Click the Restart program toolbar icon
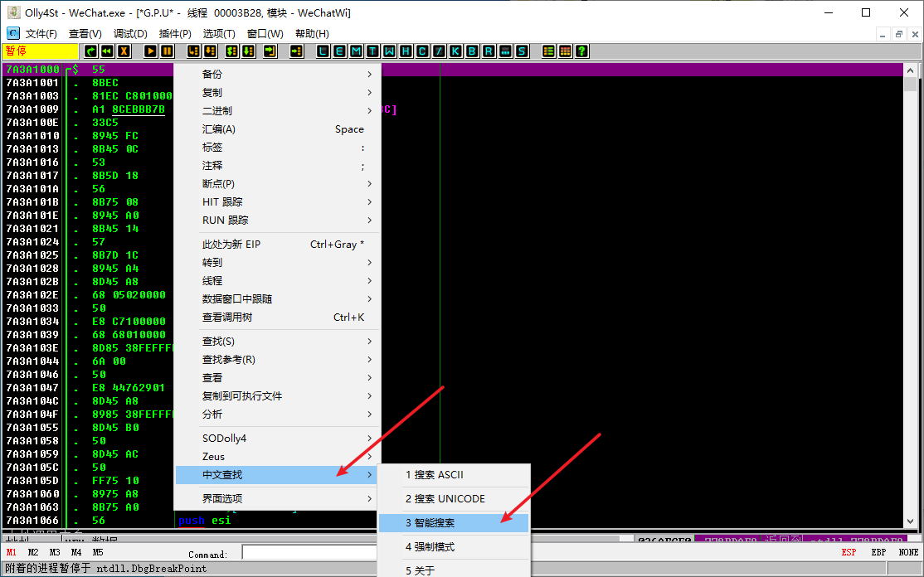 (90, 51)
